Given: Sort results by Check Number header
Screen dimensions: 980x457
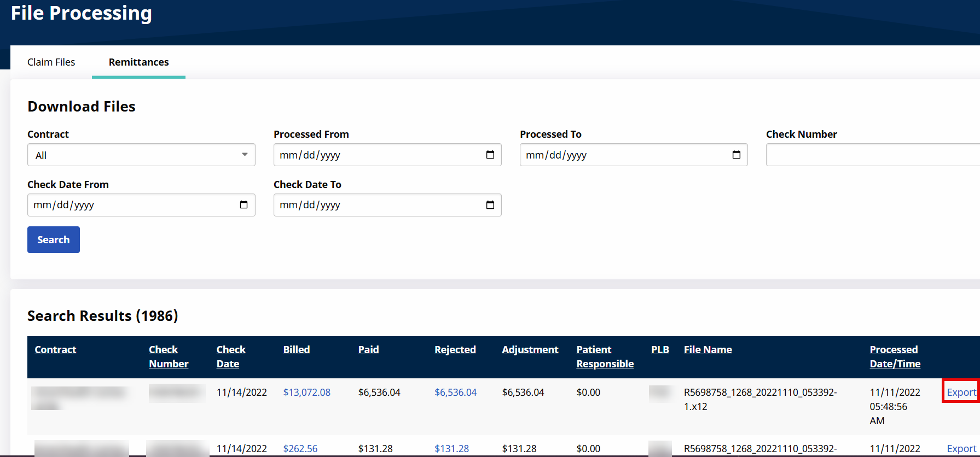Looking at the screenshot, I should click(x=168, y=356).
